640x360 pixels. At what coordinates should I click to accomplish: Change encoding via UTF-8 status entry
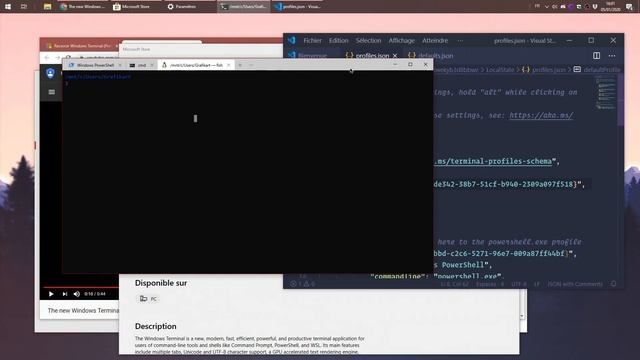[x=519, y=284]
